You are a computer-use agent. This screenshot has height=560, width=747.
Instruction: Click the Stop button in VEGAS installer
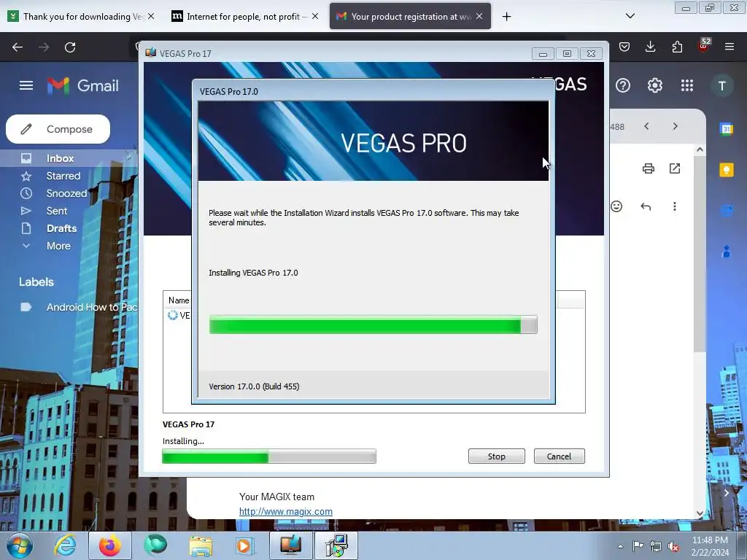[496, 456]
